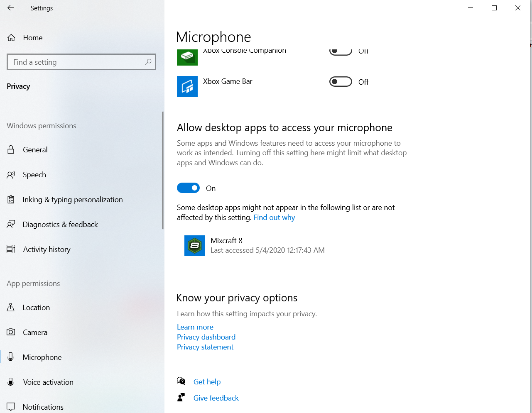This screenshot has height=413, width=532.
Task: Enable microphone for Xbox Game Bar
Action: [341, 82]
